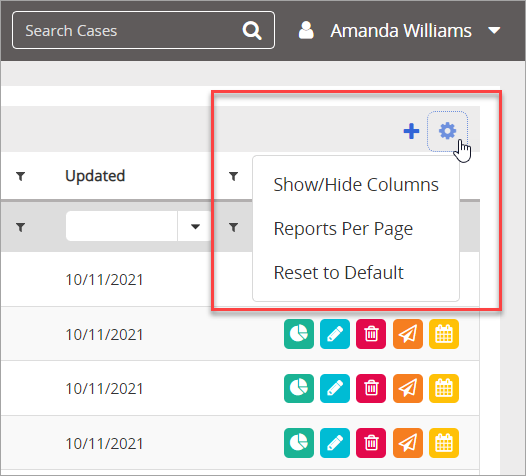Send report with third row paper plane icon
Viewport: 526px width, 476px height.
point(408,388)
